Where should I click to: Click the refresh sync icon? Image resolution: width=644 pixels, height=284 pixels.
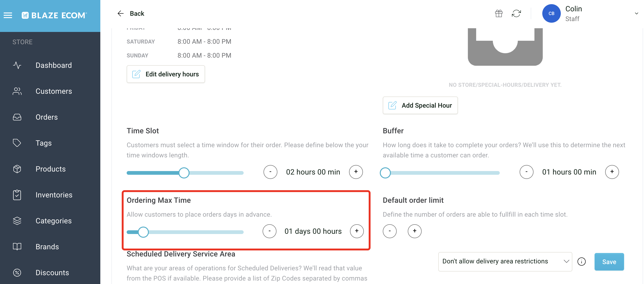click(516, 13)
